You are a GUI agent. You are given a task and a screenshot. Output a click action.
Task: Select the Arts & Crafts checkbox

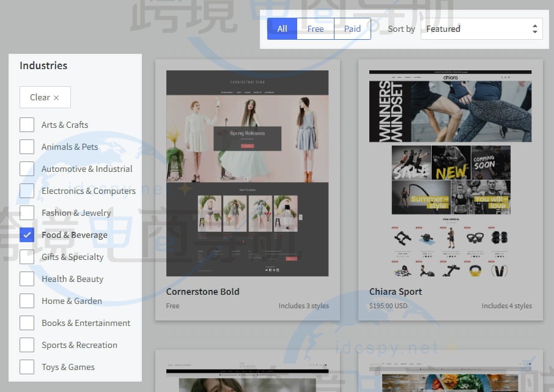click(26, 125)
